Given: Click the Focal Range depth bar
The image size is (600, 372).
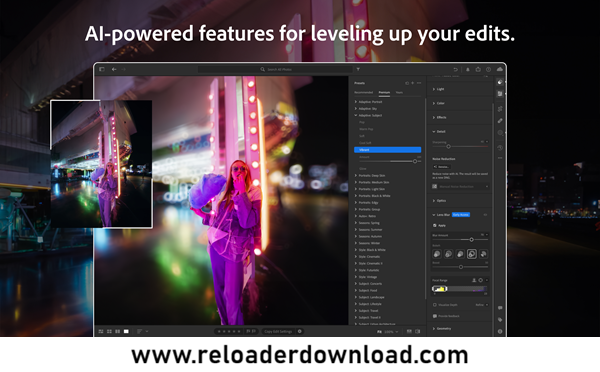Looking at the screenshot, I should pos(460,289).
